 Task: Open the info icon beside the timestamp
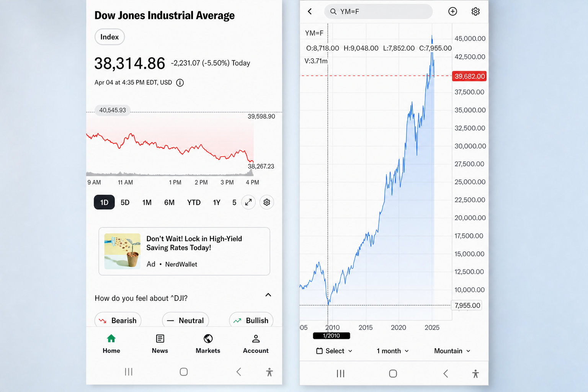coord(180,83)
